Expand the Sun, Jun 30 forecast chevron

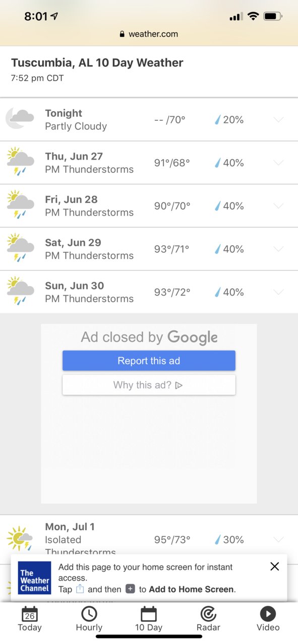tap(278, 292)
